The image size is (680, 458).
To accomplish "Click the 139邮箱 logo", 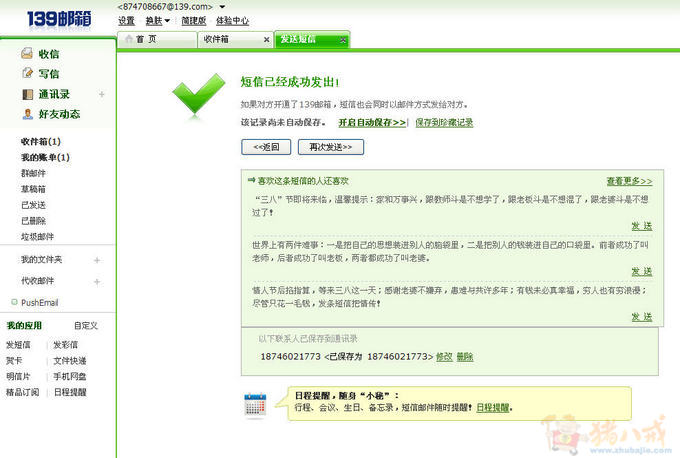I will point(59,19).
